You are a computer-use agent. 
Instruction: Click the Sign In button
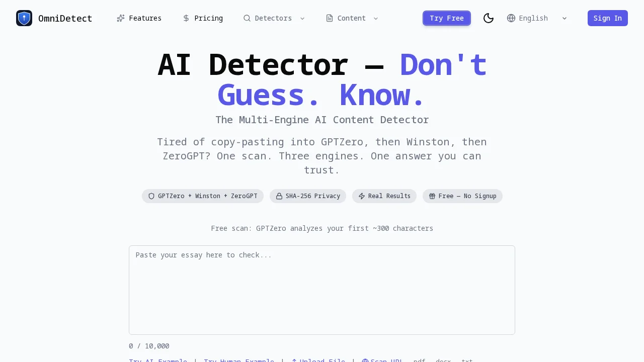coord(607,18)
